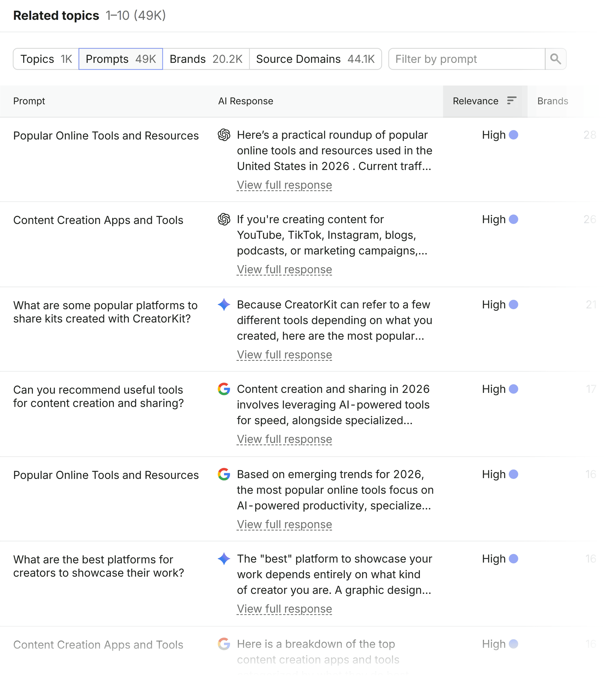This screenshot has width=616, height=683.
Task: Click 'High' relevance in 'Can you recommend useful tools' row
Action: point(494,389)
